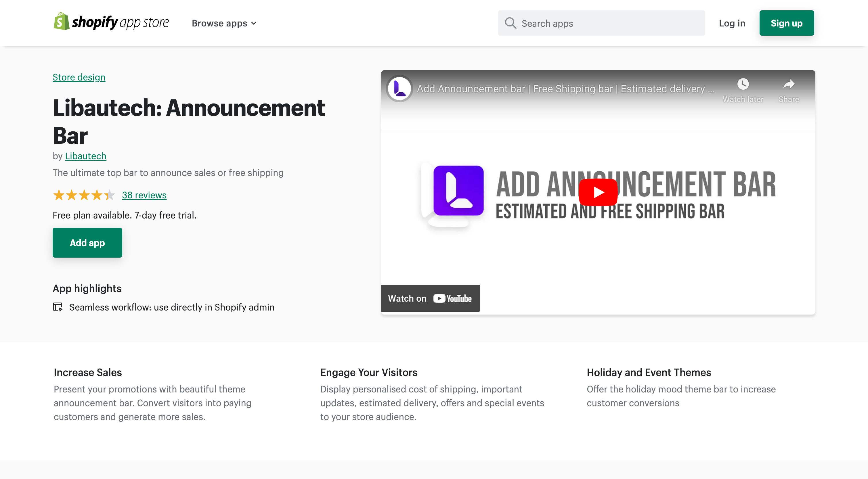The width and height of the screenshot is (868, 479).
Task: Click the Log in menu item
Action: tap(732, 23)
